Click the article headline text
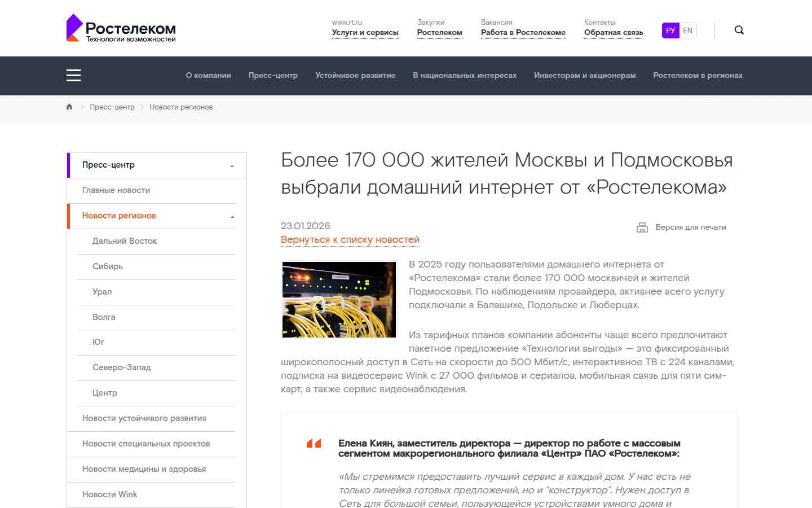The height and width of the screenshot is (508, 812). point(506,174)
